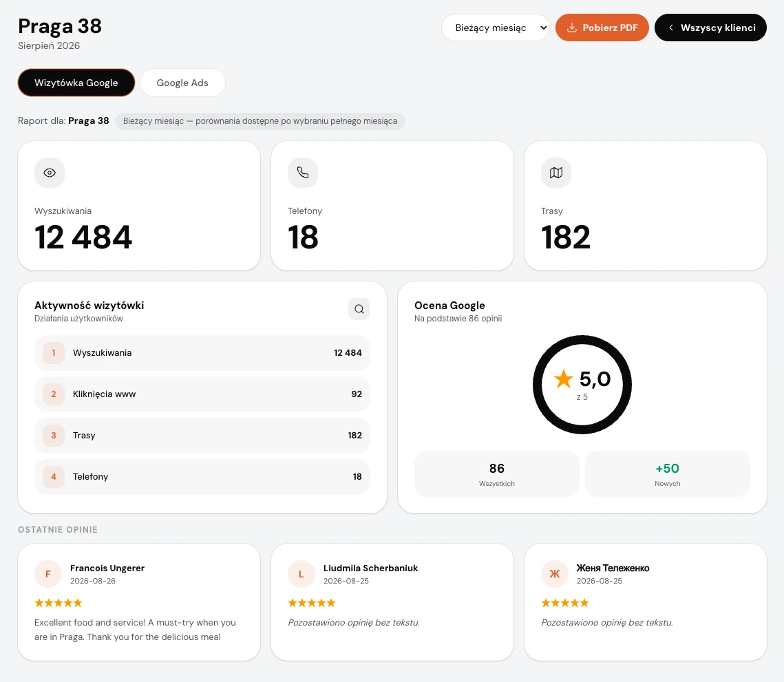Click Женя Тележенко's five-star rating

565,603
